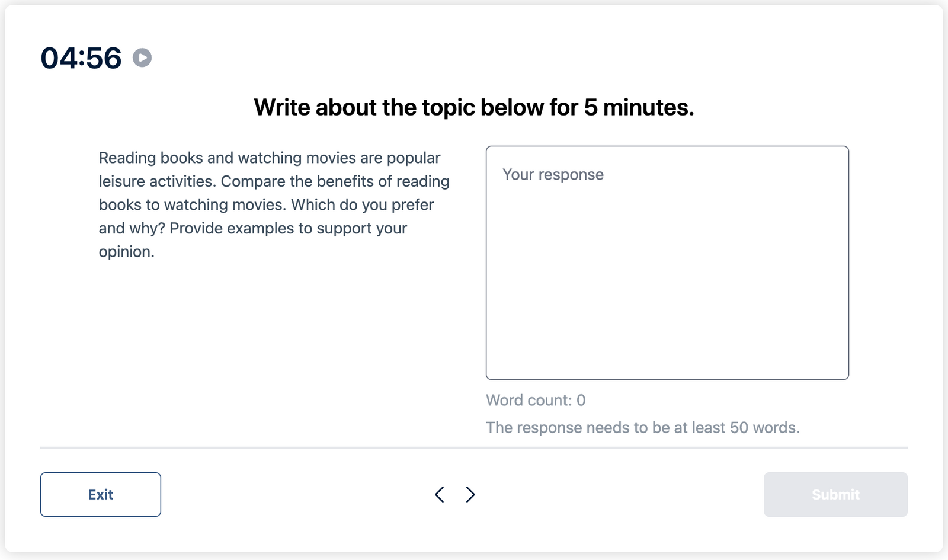This screenshot has height=560, width=948.
Task: Focus the response input area to start writing
Action: 667,261
